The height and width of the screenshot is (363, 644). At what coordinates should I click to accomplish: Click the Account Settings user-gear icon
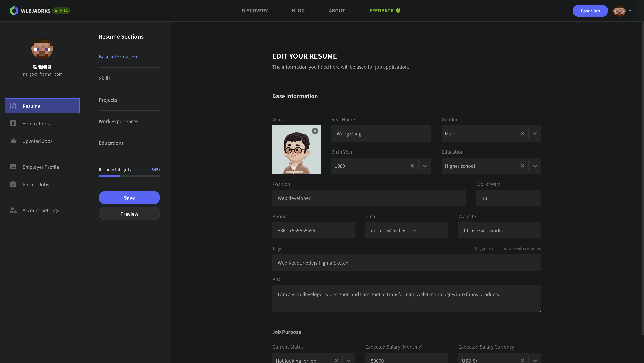pos(13,210)
